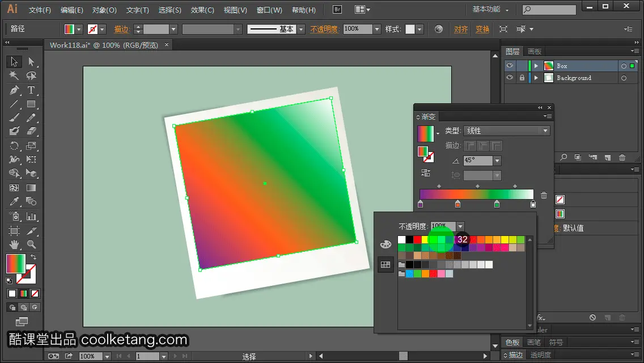Click recolor artwork globe icon
Screen dimensions: 644x363
click(x=439, y=29)
